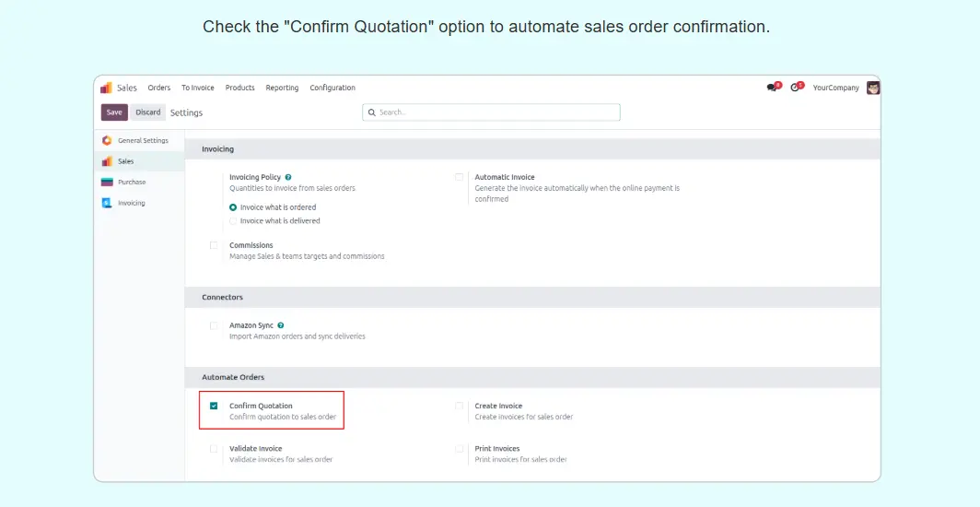This screenshot has height=507, width=980.
Task: Enable the Automatic Invoice checkbox
Action: click(459, 177)
